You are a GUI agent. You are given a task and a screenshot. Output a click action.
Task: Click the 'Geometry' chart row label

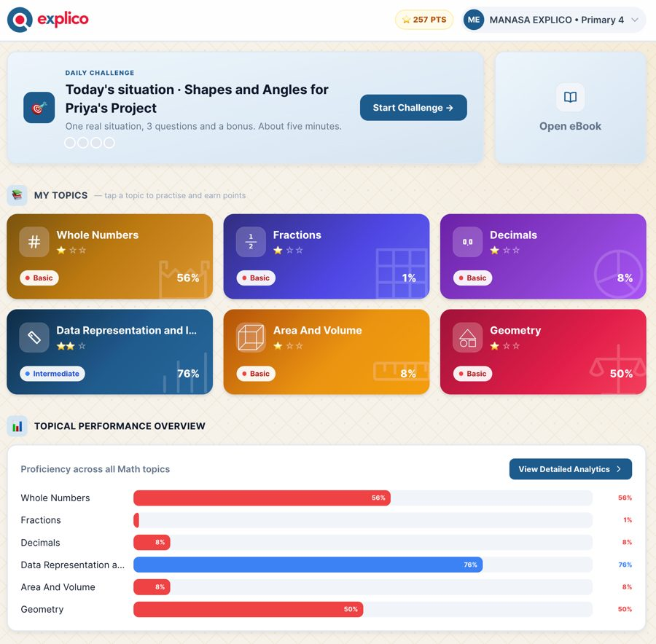(x=42, y=609)
